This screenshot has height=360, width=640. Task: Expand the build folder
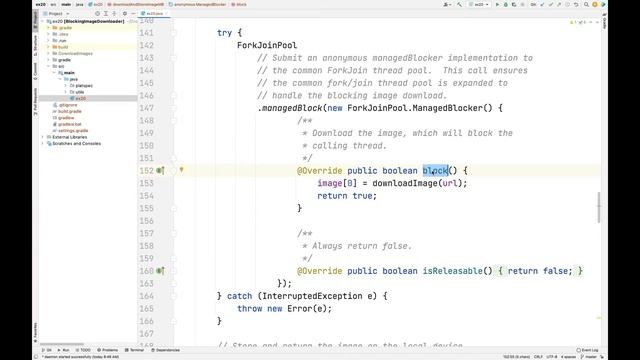tap(48, 47)
